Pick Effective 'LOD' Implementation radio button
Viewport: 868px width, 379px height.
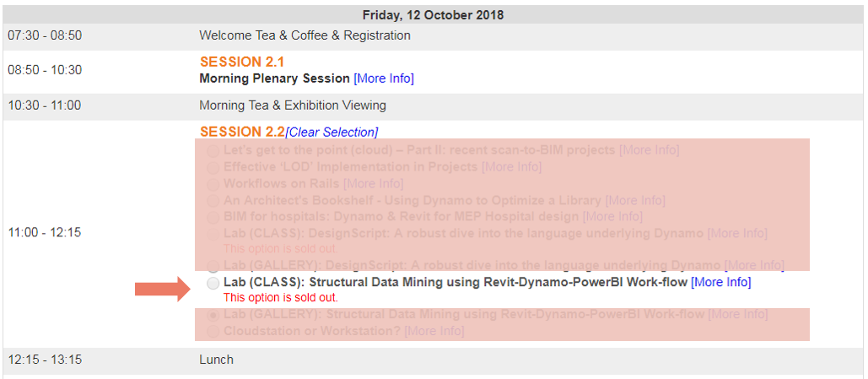pyautogui.click(x=213, y=167)
